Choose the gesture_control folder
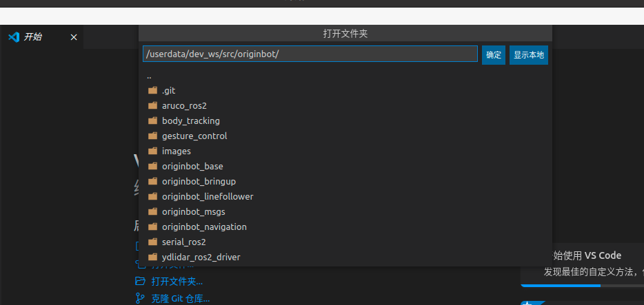Image resolution: width=644 pixels, height=305 pixels. (x=194, y=136)
